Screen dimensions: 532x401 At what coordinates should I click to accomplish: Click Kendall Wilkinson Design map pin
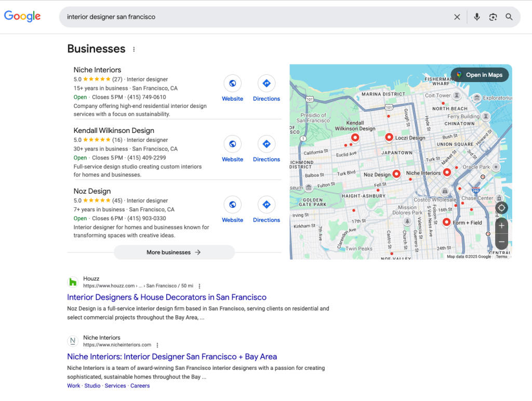click(x=355, y=138)
